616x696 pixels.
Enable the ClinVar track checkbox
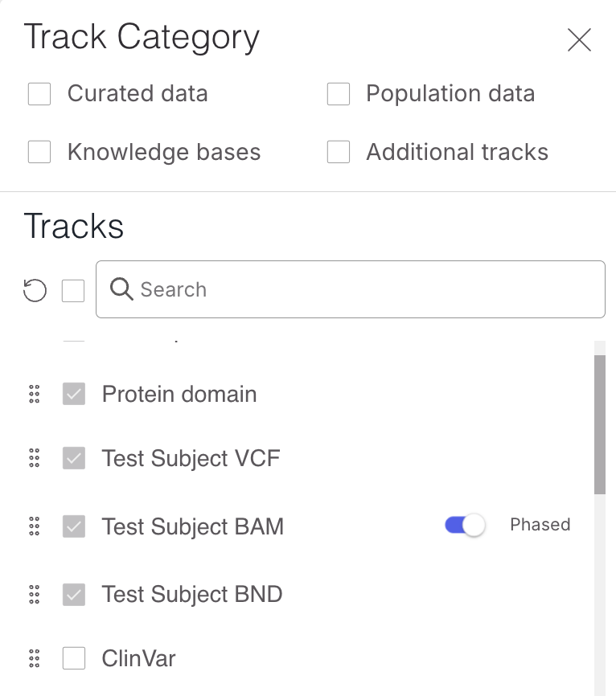coord(74,659)
